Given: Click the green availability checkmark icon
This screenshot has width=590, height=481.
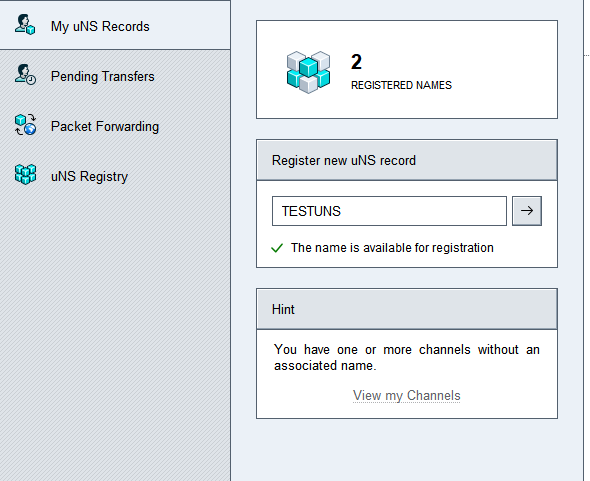Looking at the screenshot, I should pyautogui.click(x=277, y=248).
